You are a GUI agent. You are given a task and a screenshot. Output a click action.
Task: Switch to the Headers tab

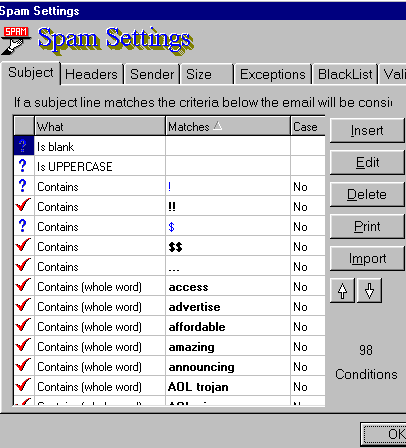tap(91, 74)
